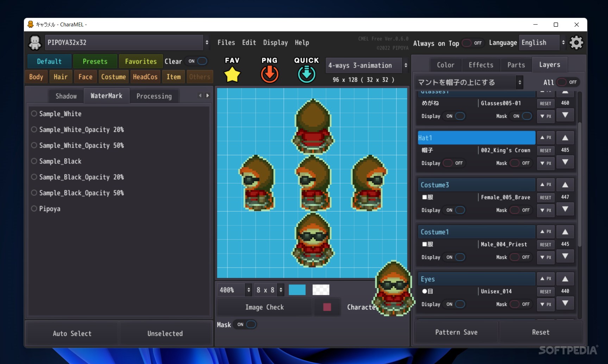Nudge Costume3 up one PX
The width and height of the screenshot is (608, 364).
point(546,185)
